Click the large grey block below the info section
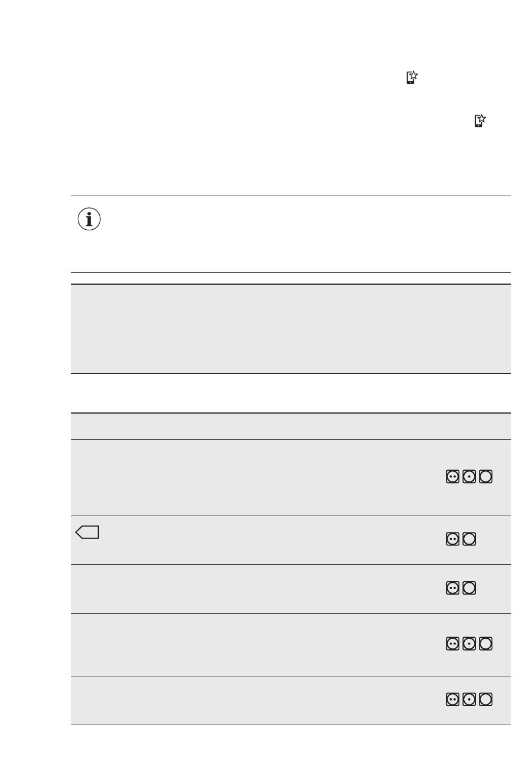The height and width of the screenshot is (770, 532). tap(291, 328)
